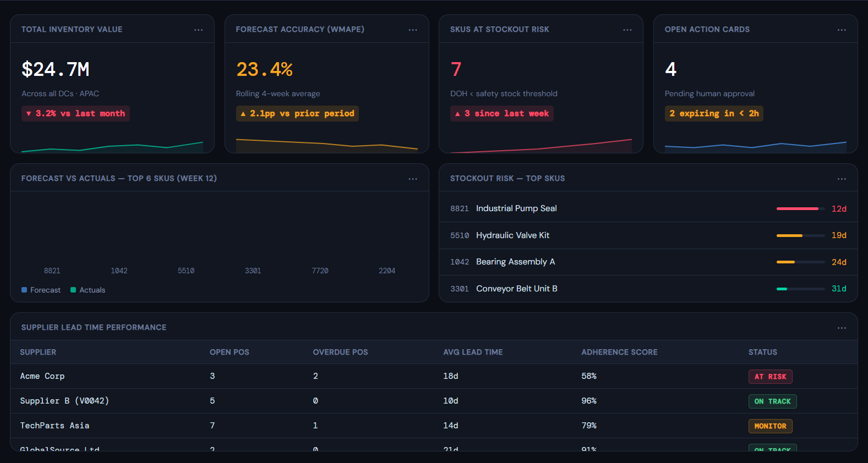Screen dimensions: 868x463
Task: Sort table by Overdue POs column
Action: [340, 352]
